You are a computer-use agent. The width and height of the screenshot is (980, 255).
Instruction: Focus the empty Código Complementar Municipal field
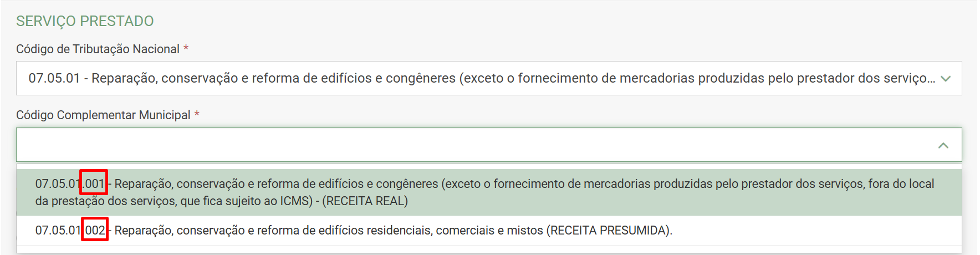point(471,145)
